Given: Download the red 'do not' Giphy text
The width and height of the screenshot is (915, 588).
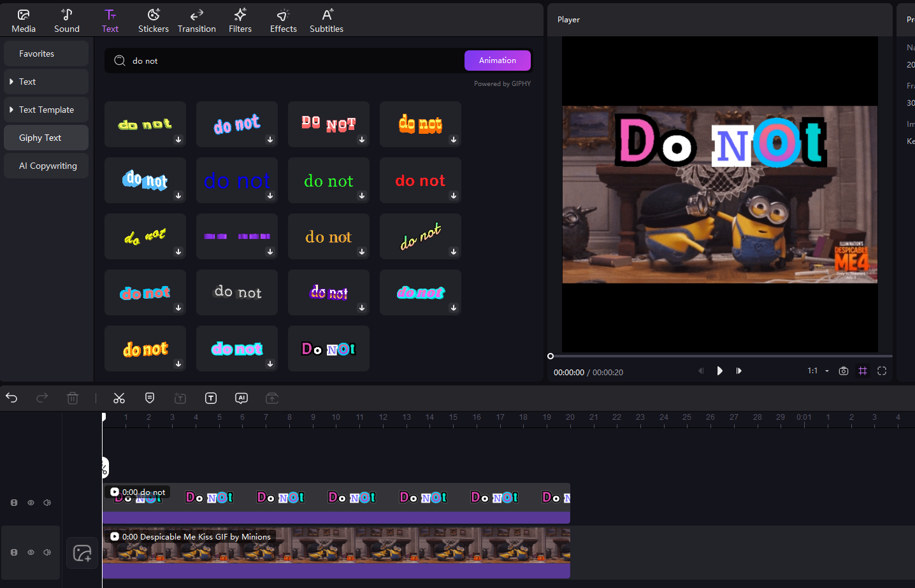Looking at the screenshot, I should point(454,196).
